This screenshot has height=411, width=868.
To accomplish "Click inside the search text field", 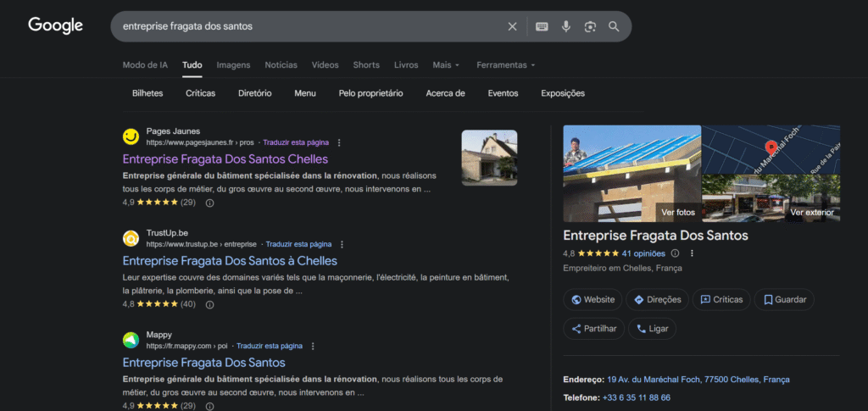I will pyautogui.click(x=305, y=26).
